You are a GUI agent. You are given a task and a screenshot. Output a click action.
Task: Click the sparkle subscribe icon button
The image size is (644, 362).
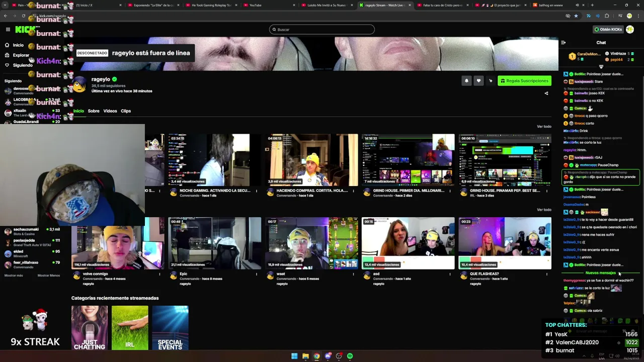pyautogui.click(x=491, y=80)
